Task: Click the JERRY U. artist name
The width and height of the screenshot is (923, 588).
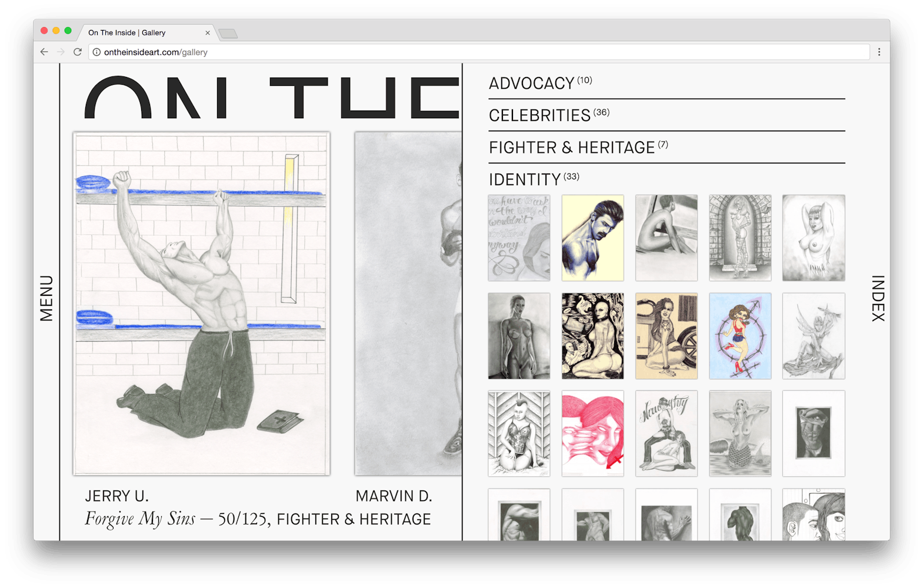Action: click(x=116, y=496)
